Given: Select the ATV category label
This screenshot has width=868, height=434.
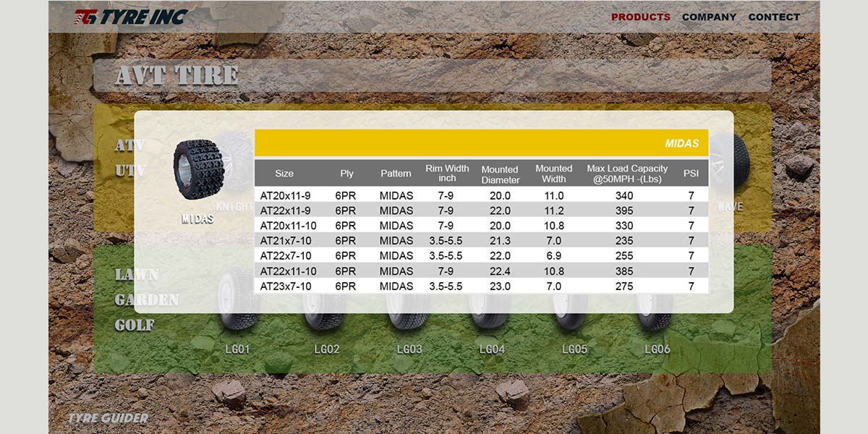Looking at the screenshot, I should pos(130,145).
